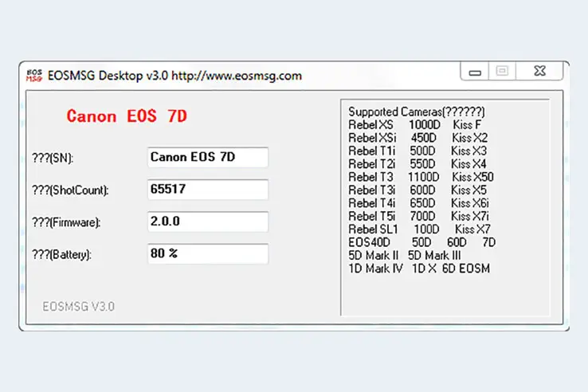Close the EOSMSG Desktop window
This screenshot has width=588, height=392.
click(x=539, y=71)
